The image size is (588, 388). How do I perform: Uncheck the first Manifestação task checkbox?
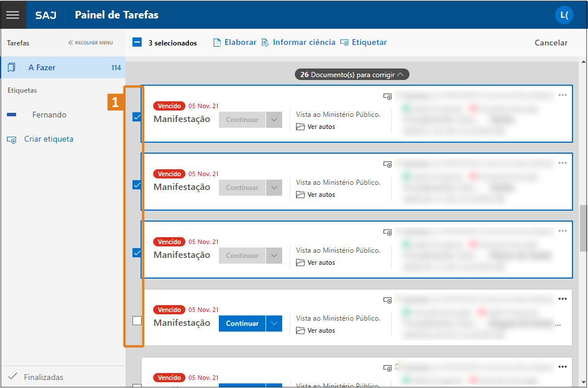137,117
